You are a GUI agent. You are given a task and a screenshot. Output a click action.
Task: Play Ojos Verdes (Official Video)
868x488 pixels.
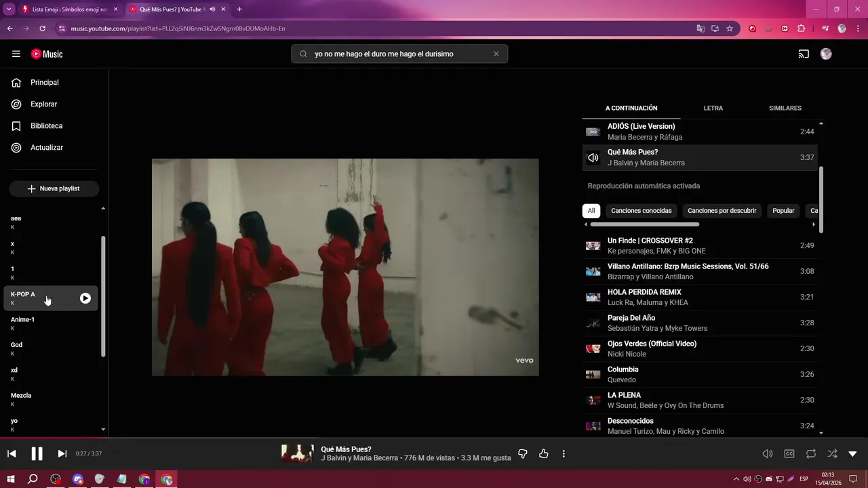pyautogui.click(x=700, y=348)
